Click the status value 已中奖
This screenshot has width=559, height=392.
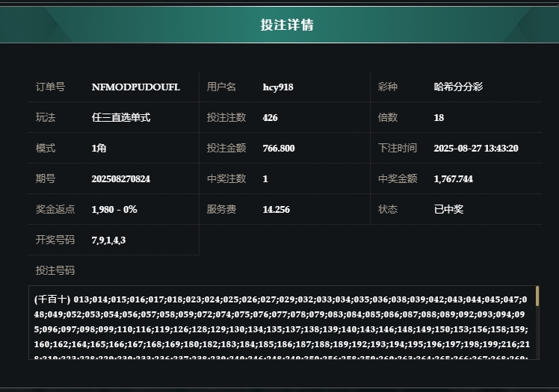coord(448,209)
